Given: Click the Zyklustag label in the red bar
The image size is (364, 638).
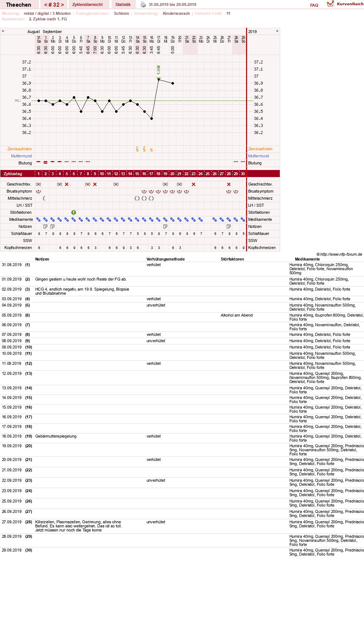Looking at the screenshot, I should coord(13,174).
